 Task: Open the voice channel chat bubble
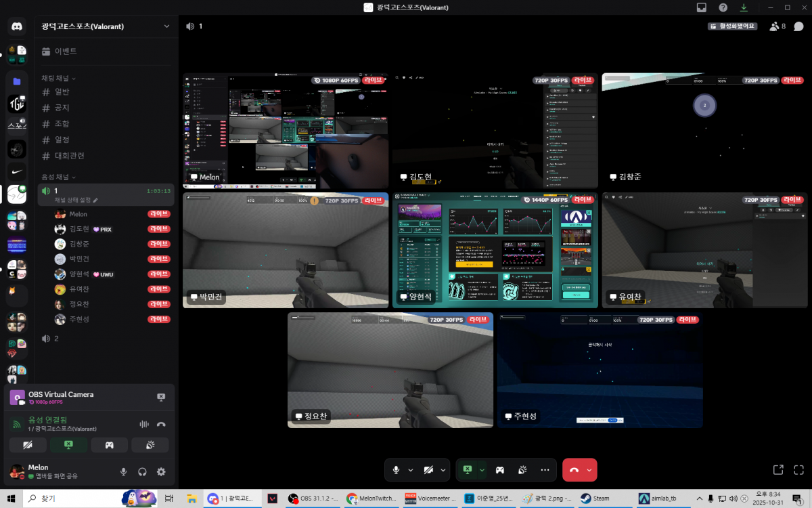coord(798,26)
